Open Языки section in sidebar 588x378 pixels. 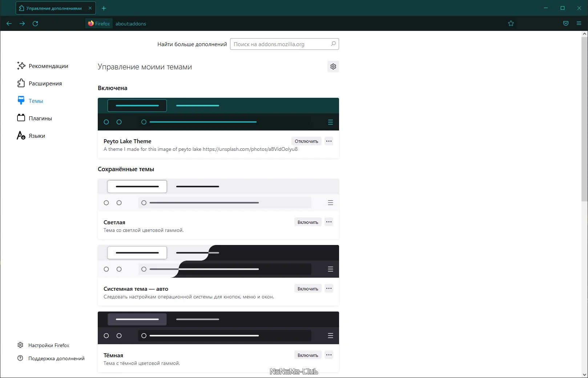[31, 136]
